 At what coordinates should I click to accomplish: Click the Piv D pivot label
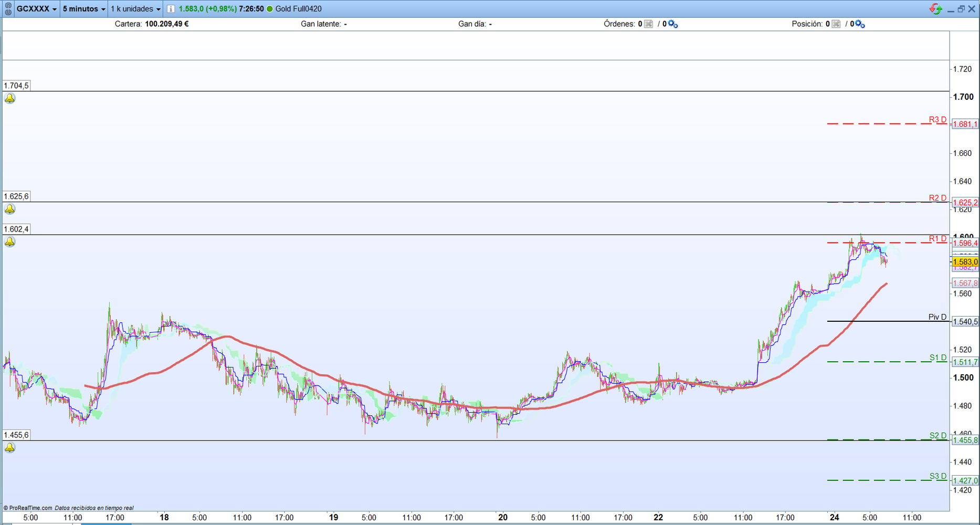tap(937, 317)
